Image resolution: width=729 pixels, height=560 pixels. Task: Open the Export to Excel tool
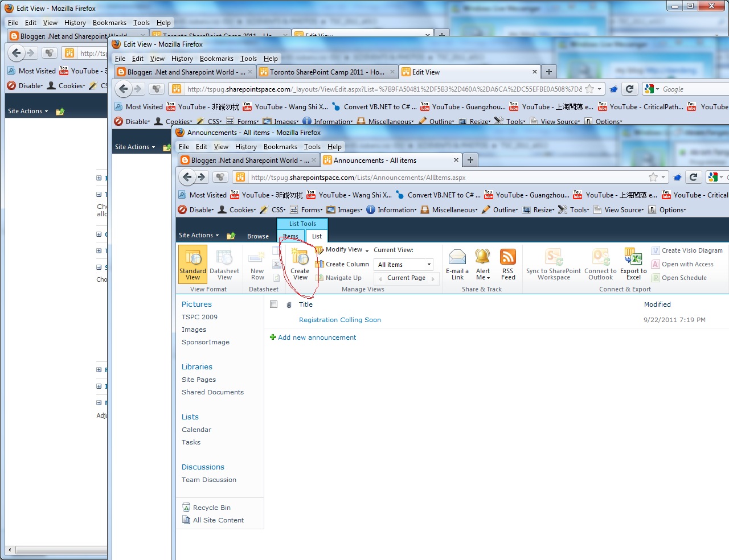pyautogui.click(x=633, y=263)
